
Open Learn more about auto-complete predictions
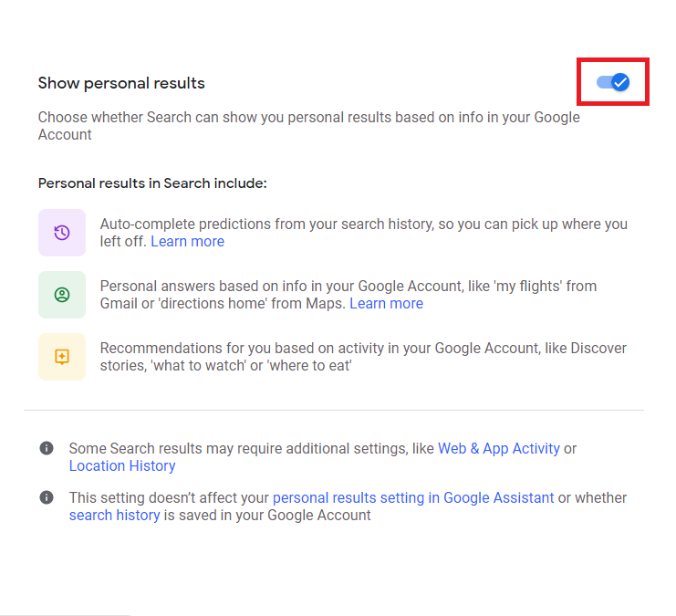point(187,242)
